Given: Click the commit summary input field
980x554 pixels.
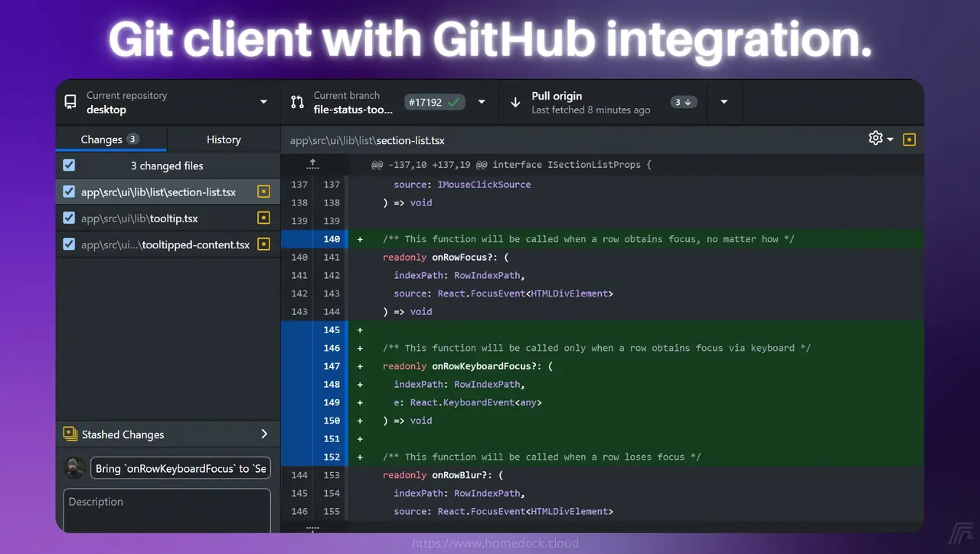Looking at the screenshot, I should (x=180, y=468).
